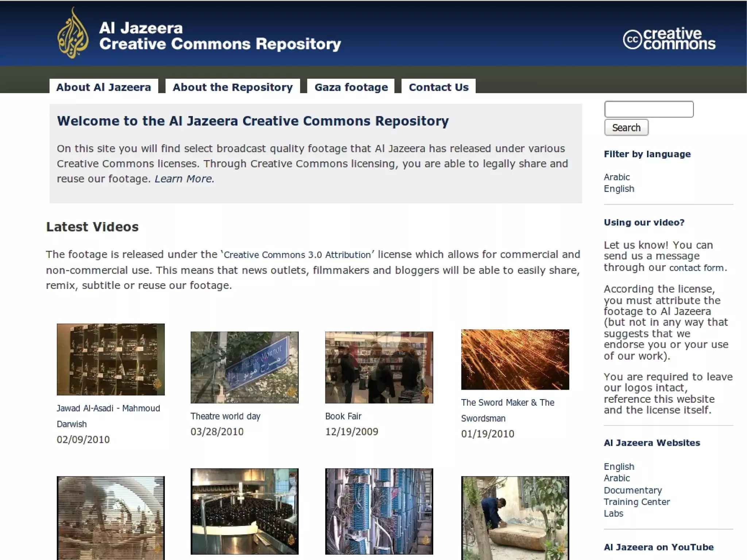Click the Book Fair video thumbnail
The width and height of the screenshot is (747, 560).
[x=379, y=367]
